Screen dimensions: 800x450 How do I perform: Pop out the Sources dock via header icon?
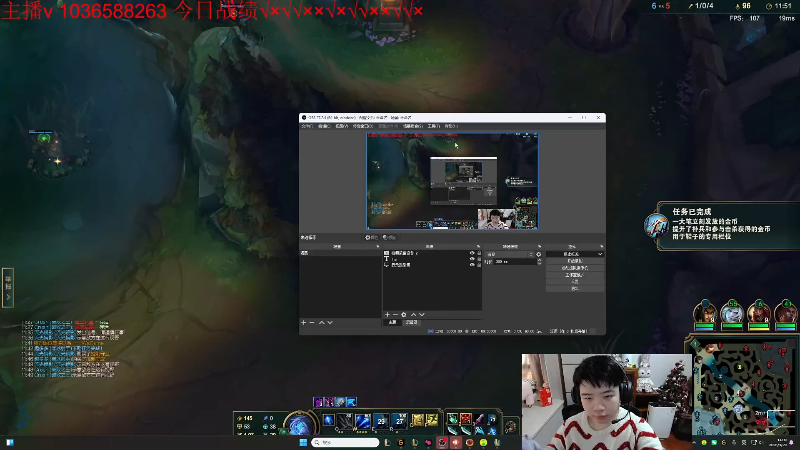[x=478, y=246]
